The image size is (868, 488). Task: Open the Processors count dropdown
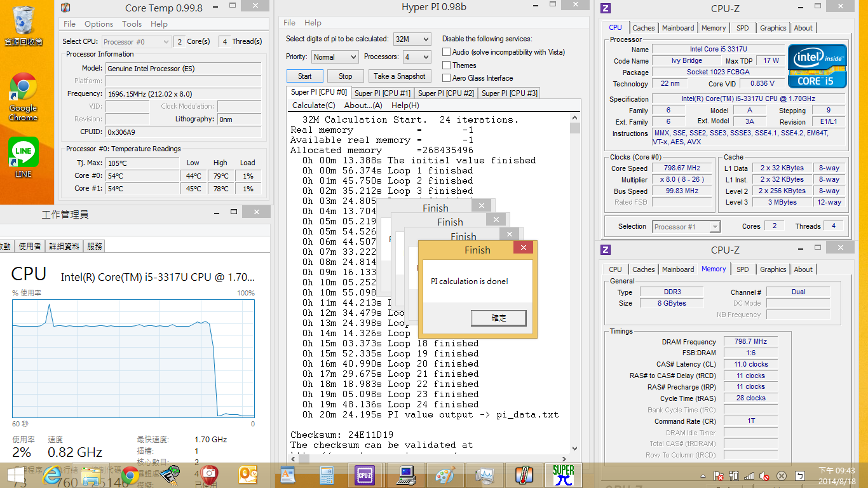click(x=417, y=57)
